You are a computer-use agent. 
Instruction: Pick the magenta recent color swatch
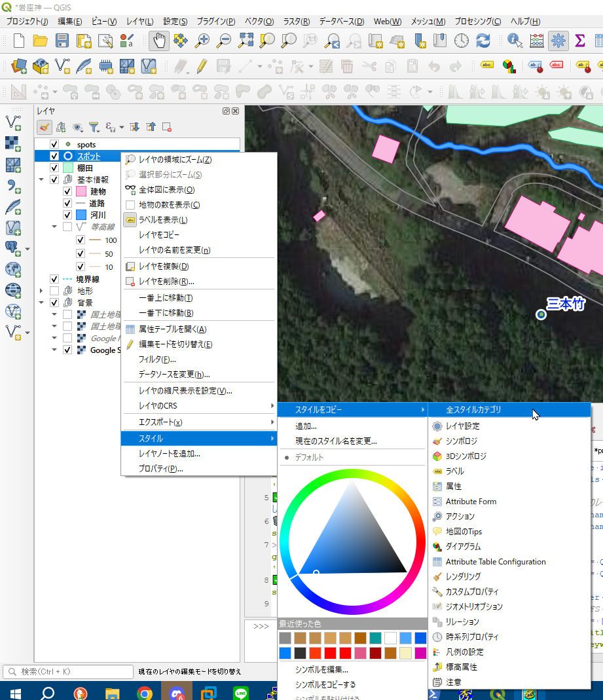(x=420, y=653)
